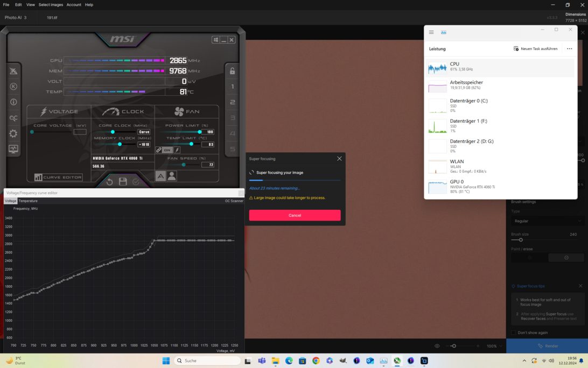Check the 'Don't show again' checkbox

click(x=514, y=332)
